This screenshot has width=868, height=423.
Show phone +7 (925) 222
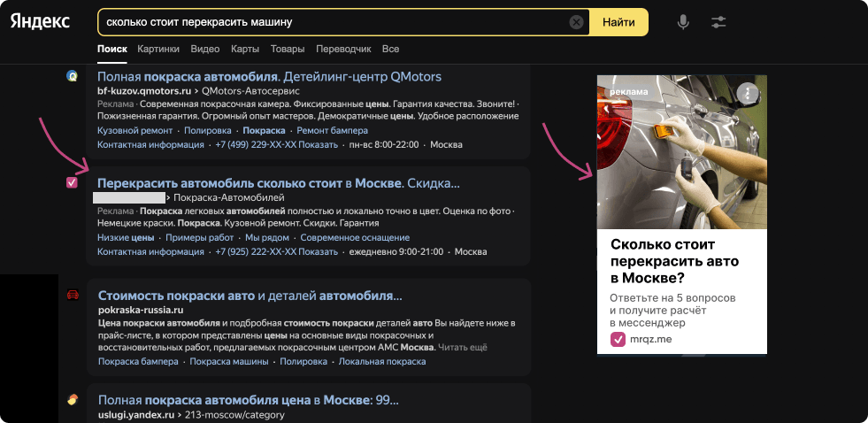(276, 252)
